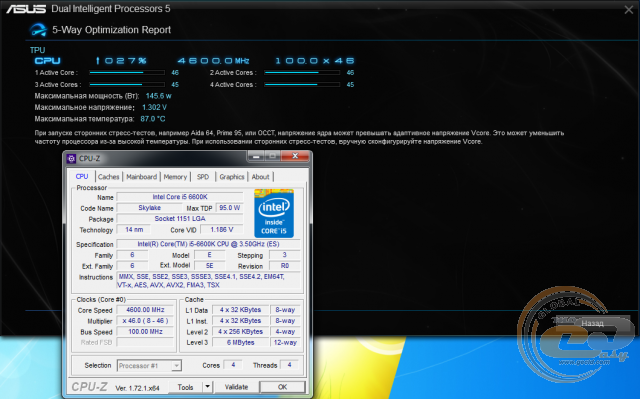This screenshot has height=399, width=640.
Task: Click the Stepping value 3
Action: (284, 255)
